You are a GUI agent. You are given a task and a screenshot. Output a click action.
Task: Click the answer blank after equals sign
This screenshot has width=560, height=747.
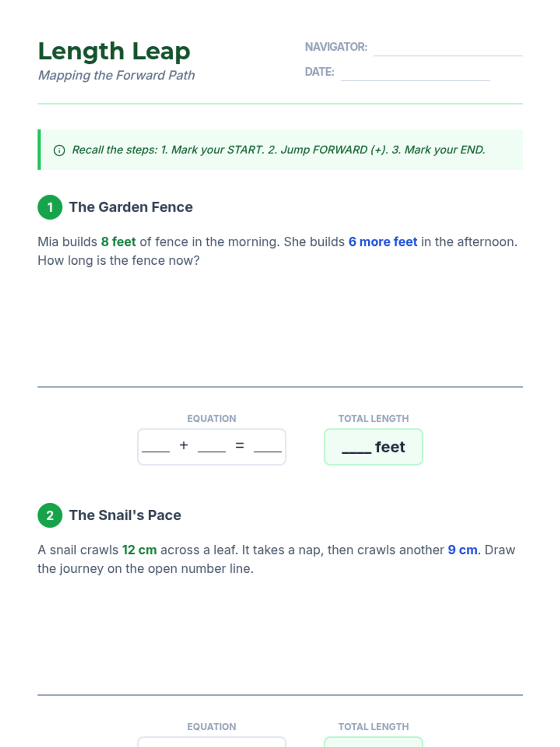[x=267, y=447]
